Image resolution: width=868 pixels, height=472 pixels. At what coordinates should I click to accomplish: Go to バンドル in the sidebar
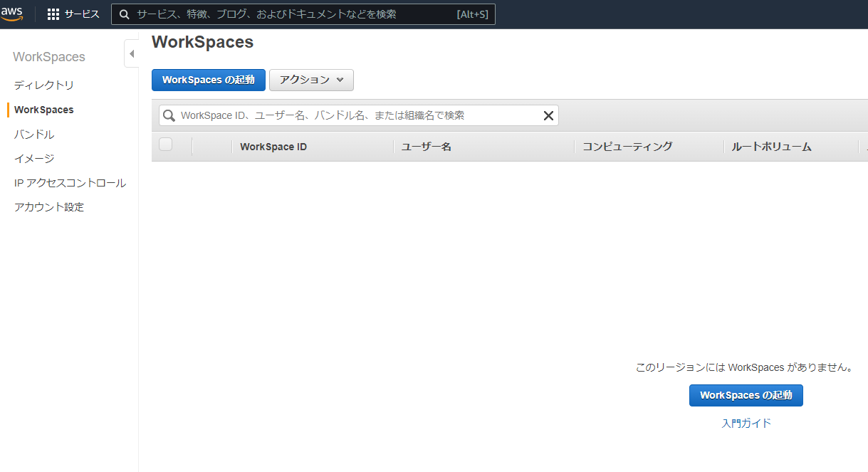pyautogui.click(x=34, y=135)
